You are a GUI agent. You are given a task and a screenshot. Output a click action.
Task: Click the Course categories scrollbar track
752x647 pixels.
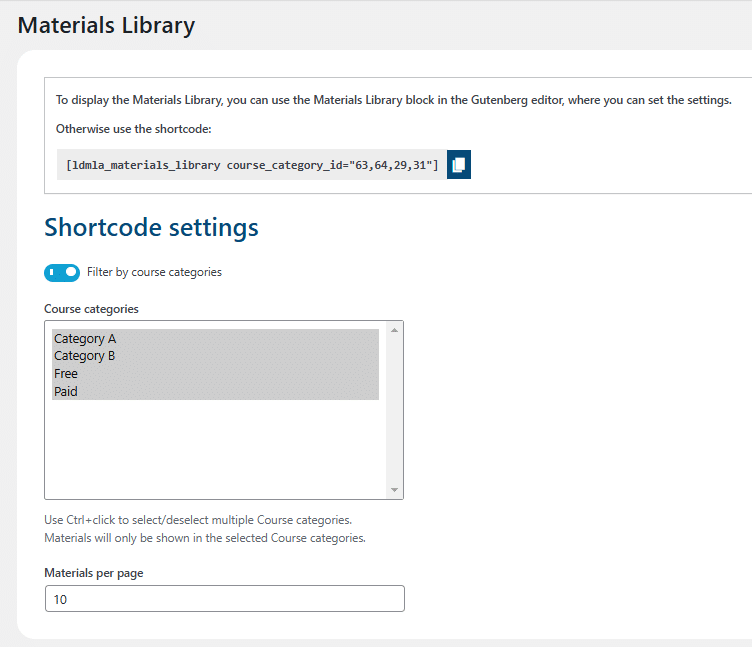394,410
